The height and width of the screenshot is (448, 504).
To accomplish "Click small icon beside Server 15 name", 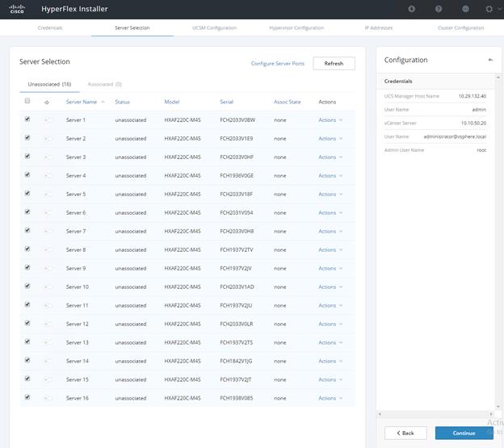I will click(48, 379).
